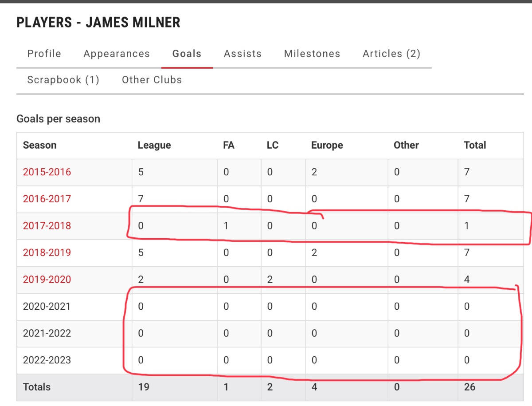Open the 2019-2020 season link

point(47,280)
